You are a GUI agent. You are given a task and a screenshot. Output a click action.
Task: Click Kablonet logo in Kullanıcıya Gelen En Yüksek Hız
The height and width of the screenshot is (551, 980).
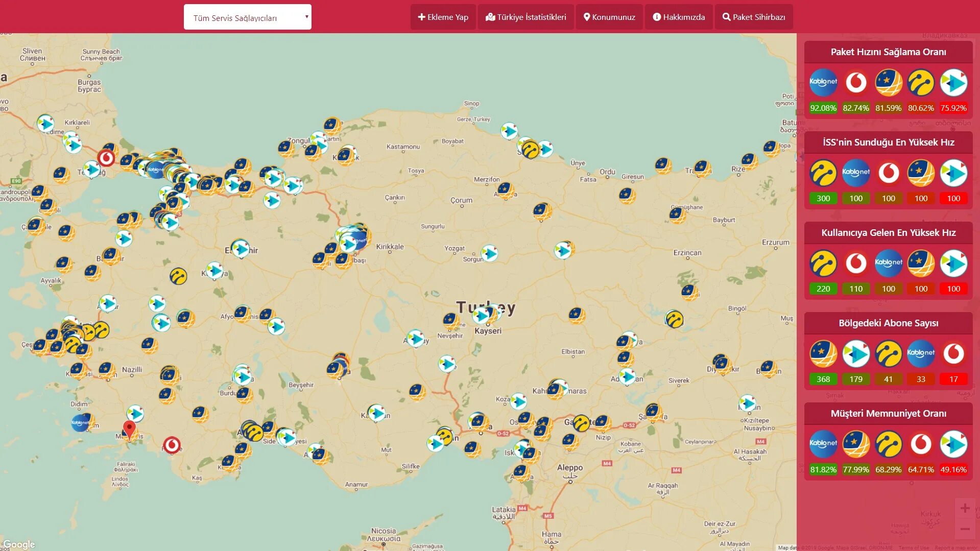(x=889, y=263)
